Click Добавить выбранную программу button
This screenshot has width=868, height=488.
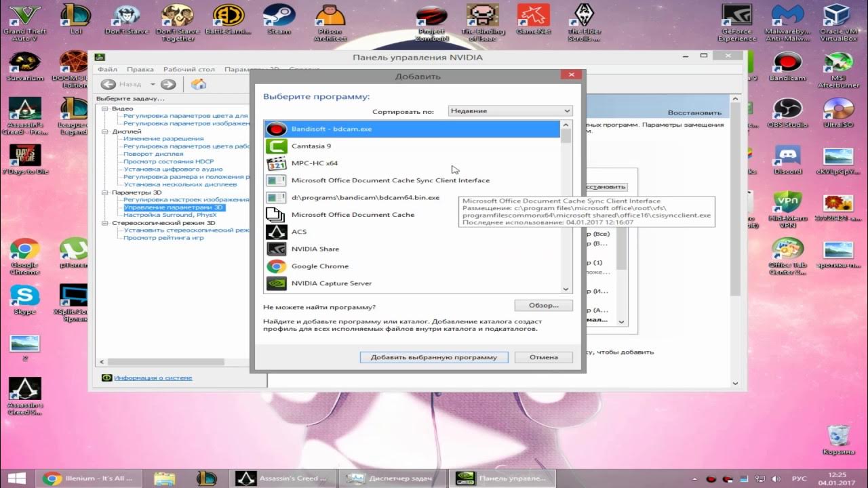(434, 357)
